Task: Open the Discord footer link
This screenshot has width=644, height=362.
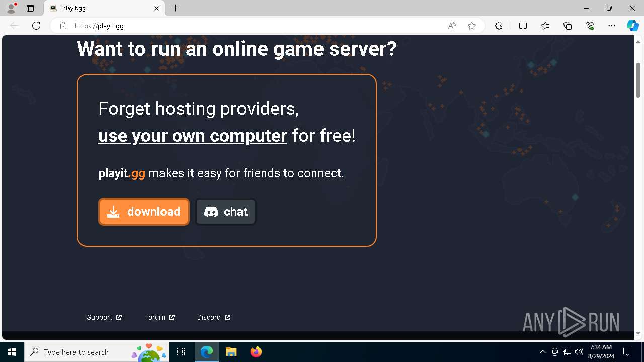Action: [x=214, y=317]
